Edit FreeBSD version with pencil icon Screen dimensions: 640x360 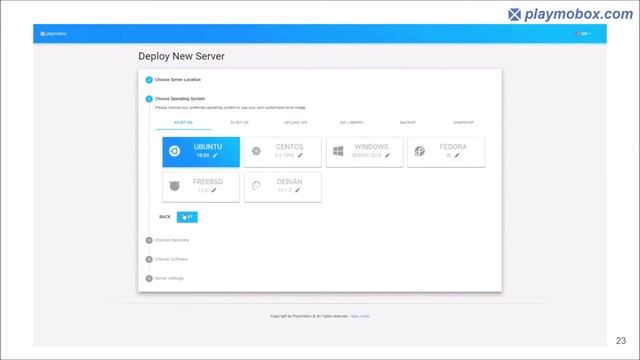coord(213,190)
